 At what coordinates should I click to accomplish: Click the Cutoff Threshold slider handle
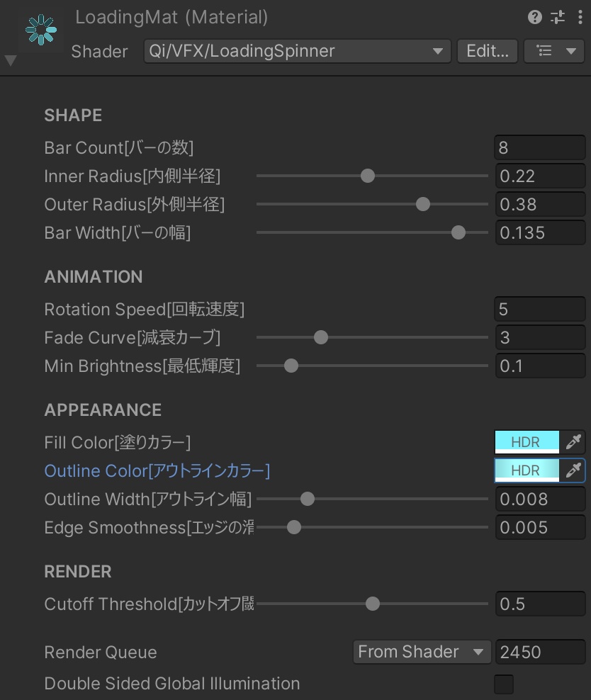373,604
